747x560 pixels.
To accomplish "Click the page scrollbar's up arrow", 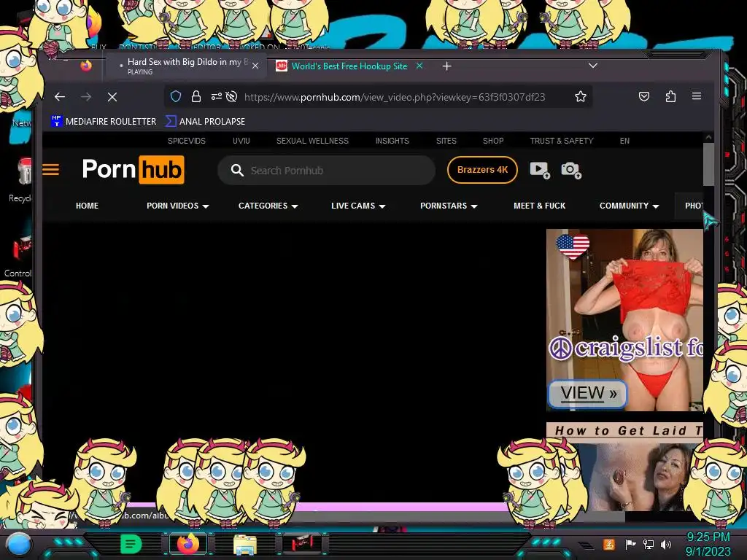I will click(708, 137).
